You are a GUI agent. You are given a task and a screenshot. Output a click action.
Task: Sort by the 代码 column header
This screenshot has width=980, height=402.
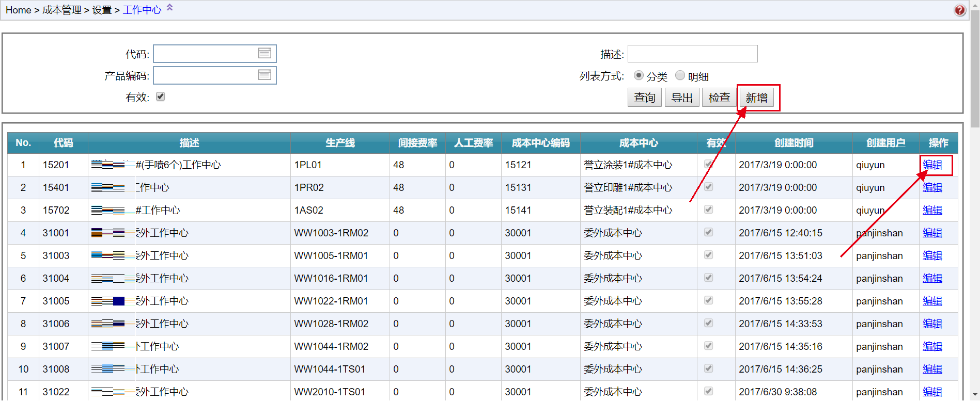(x=64, y=143)
